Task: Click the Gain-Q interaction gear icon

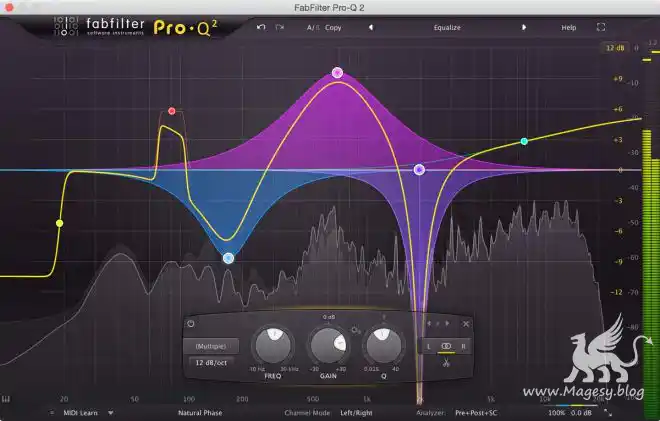Action: [x=356, y=330]
